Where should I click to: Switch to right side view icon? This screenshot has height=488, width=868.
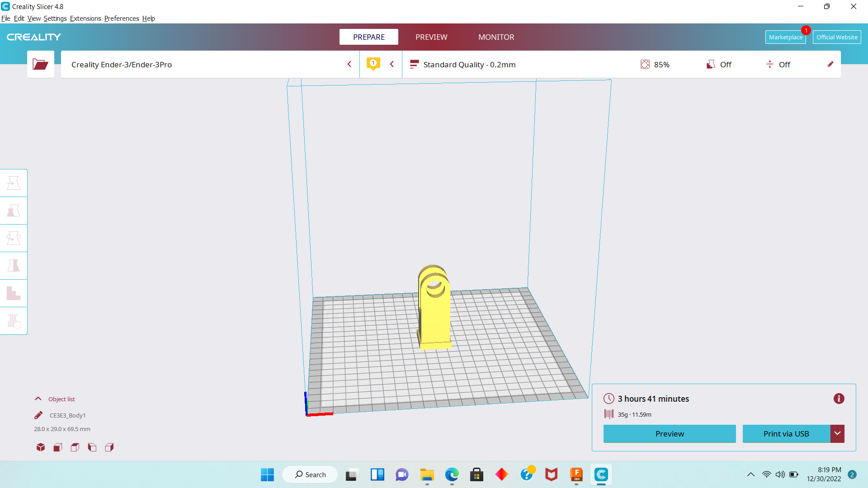point(109,447)
